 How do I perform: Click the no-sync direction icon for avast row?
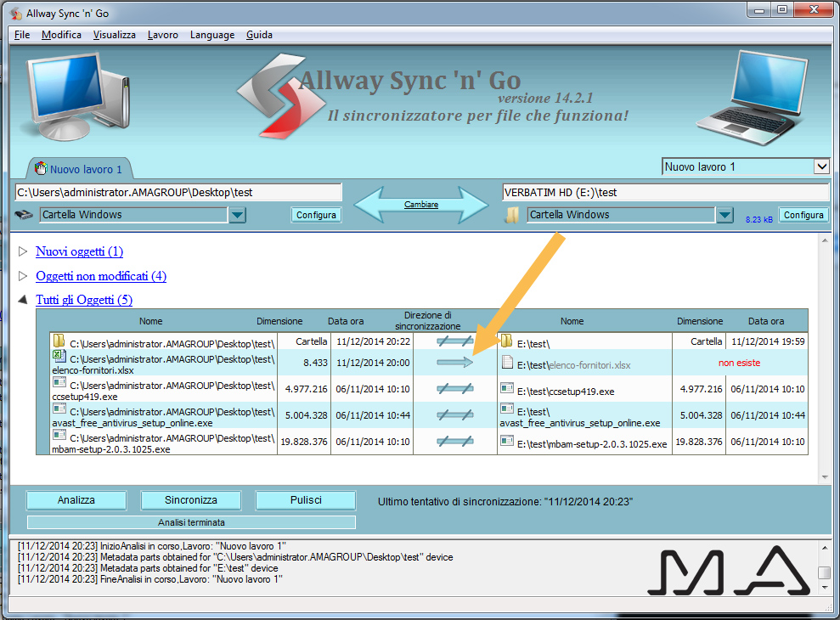point(454,414)
